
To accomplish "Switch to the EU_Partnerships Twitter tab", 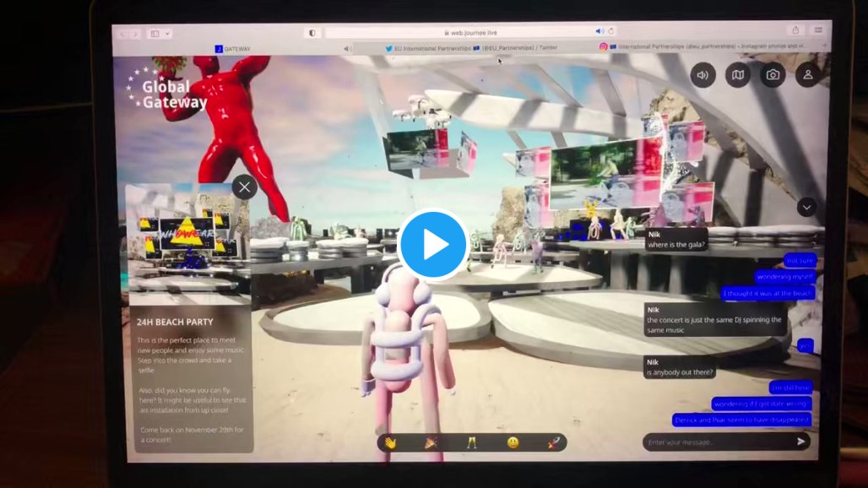I will 471,48.
